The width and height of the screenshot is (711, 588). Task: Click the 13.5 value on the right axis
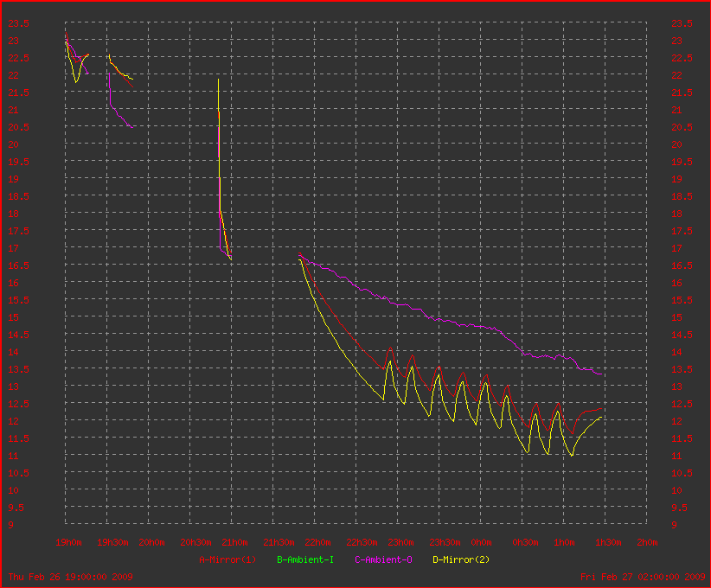[x=682, y=369]
